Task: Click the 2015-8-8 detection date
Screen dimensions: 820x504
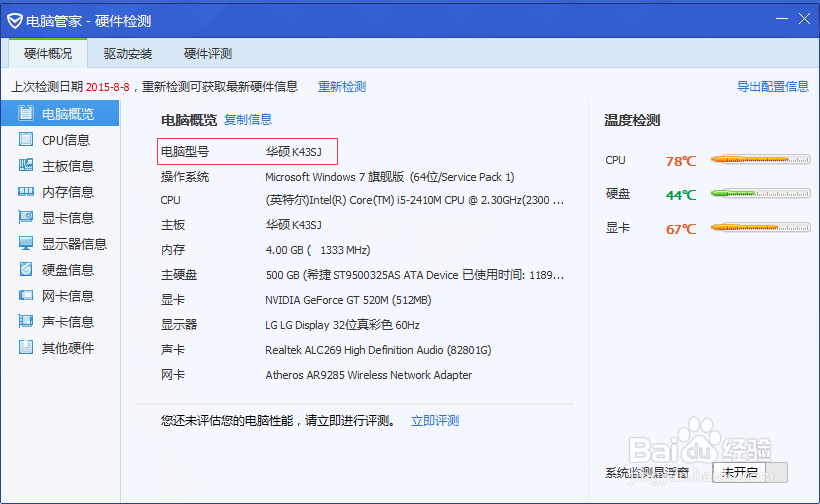Action: 107,87
